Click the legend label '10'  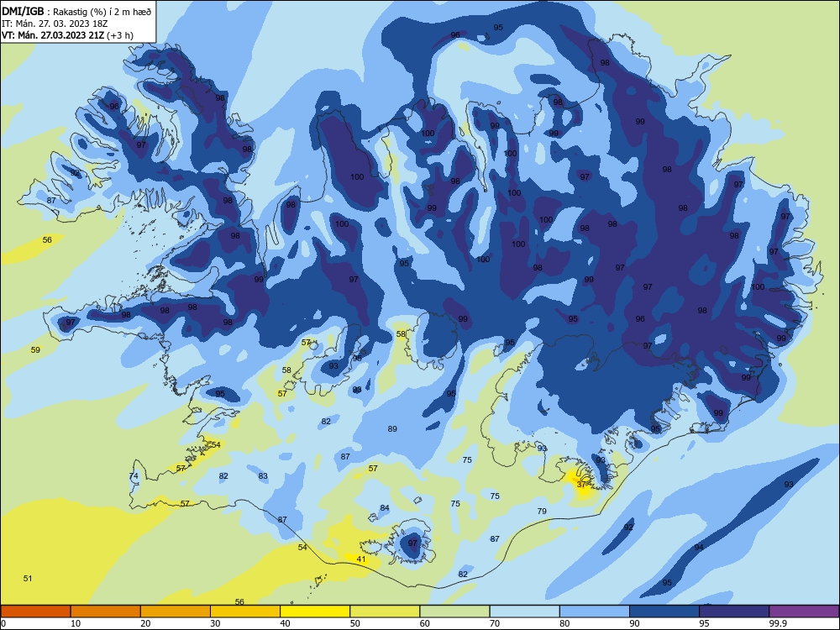[x=76, y=623]
